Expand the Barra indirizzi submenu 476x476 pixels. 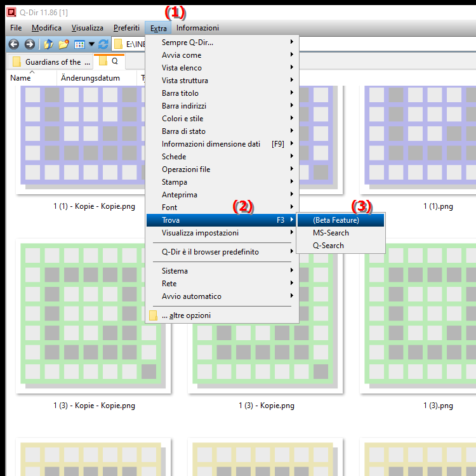tap(222, 106)
